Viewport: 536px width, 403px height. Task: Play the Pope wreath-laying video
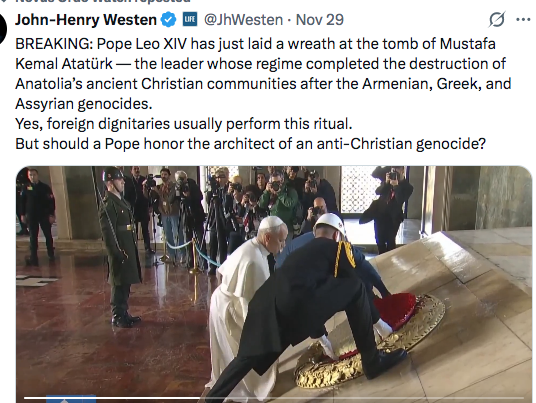(274, 284)
